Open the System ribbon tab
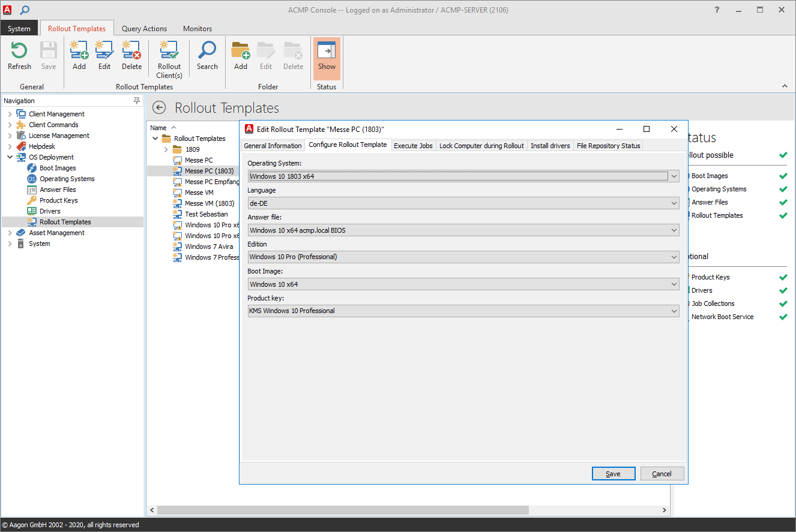Screen dimensions: 796x532 pos(19,28)
